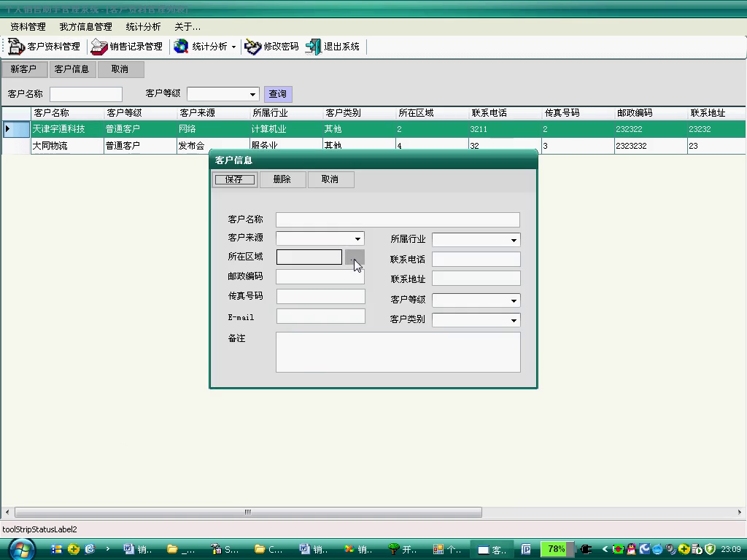This screenshot has height=560, width=747.
Task: Click the 计算机业 cell
Action: [286, 129]
